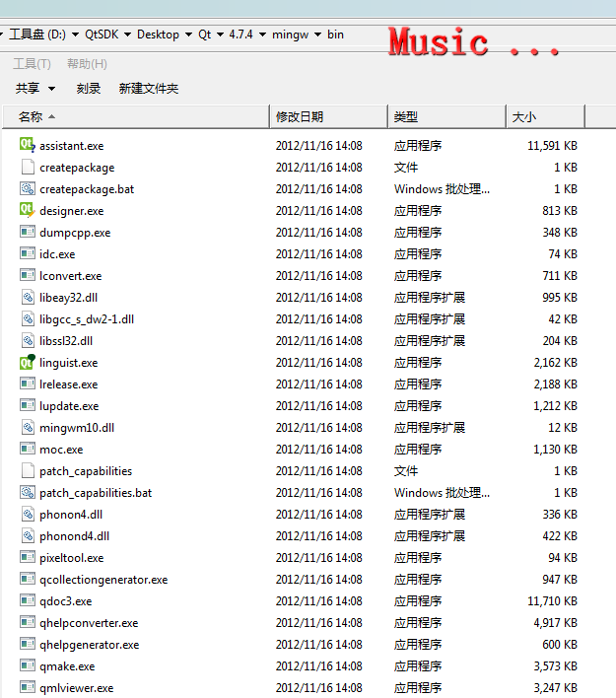Go to the 4.7.4 breadcrumb folder
This screenshot has height=698, width=616.
point(240,35)
